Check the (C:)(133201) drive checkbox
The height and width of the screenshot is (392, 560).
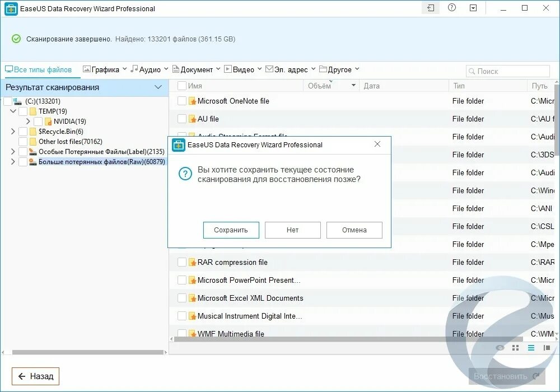point(7,101)
